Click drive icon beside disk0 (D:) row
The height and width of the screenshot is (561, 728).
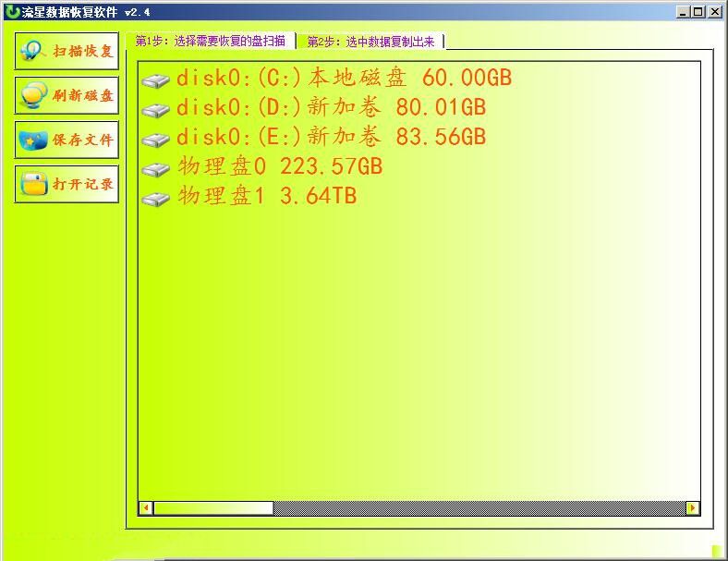point(156,111)
